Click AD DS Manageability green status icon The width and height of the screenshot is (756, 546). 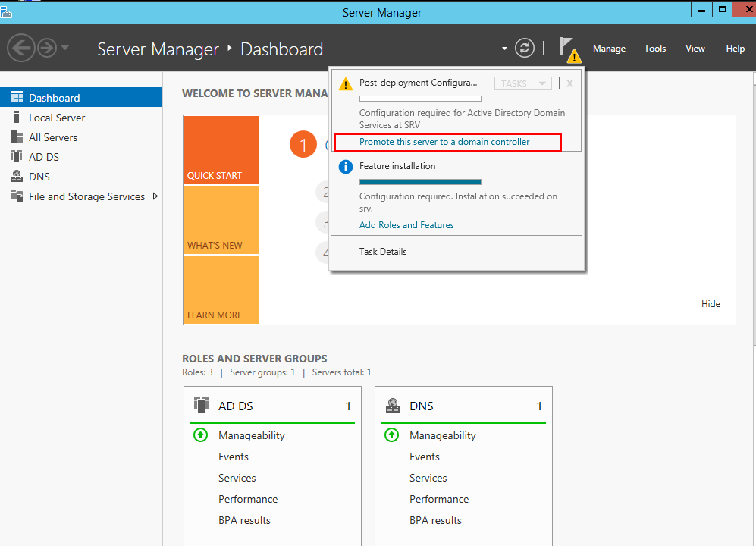[201, 435]
